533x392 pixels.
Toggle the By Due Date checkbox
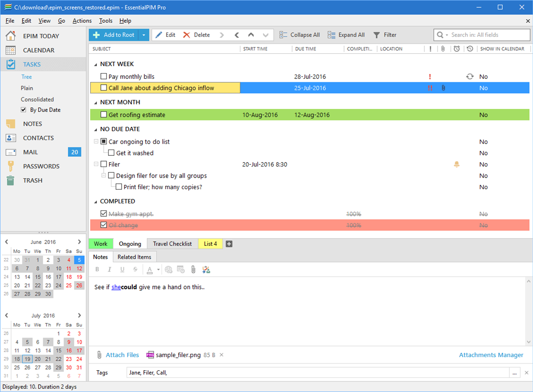coord(23,110)
